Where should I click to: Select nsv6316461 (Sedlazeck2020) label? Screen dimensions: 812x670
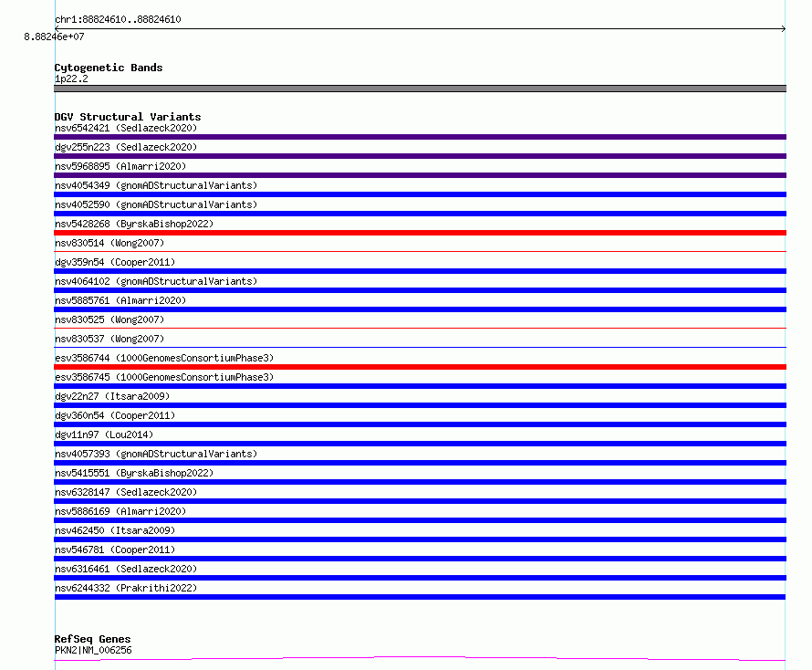pos(126,569)
